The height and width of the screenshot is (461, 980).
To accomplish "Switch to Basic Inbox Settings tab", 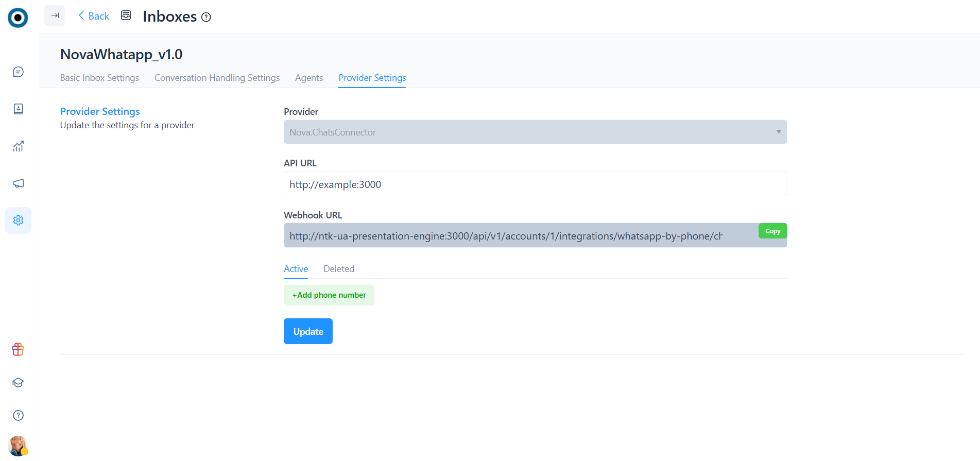I will point(99,78).
